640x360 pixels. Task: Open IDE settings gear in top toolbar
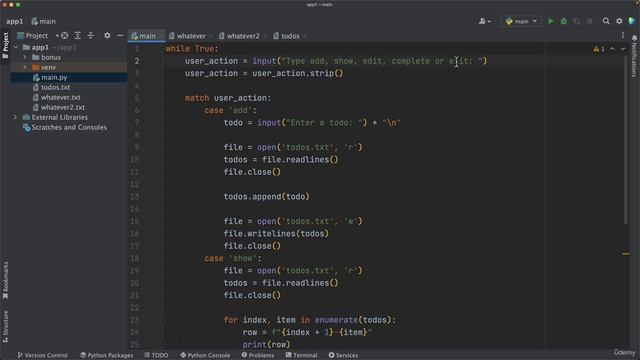click(619, 21)
